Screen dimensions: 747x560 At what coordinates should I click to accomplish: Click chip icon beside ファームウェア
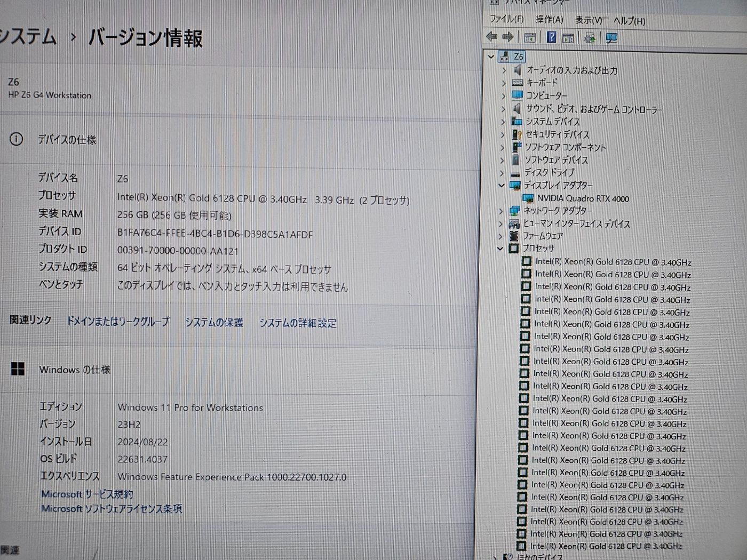(514, 236)
